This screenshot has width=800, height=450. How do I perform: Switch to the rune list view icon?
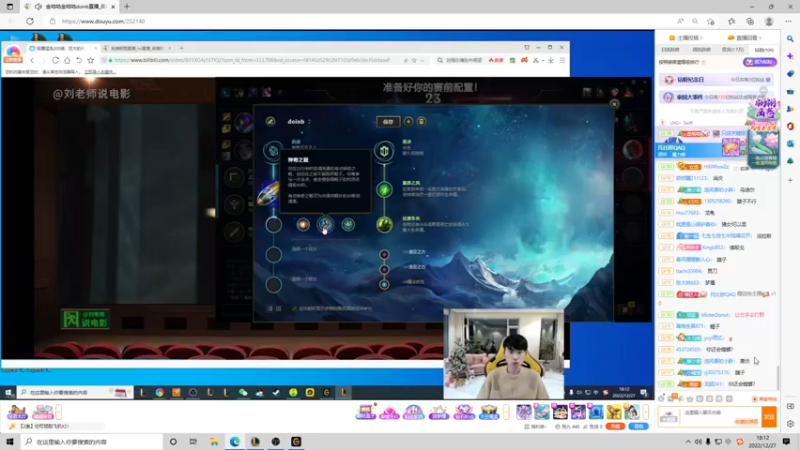click(270, 308)
